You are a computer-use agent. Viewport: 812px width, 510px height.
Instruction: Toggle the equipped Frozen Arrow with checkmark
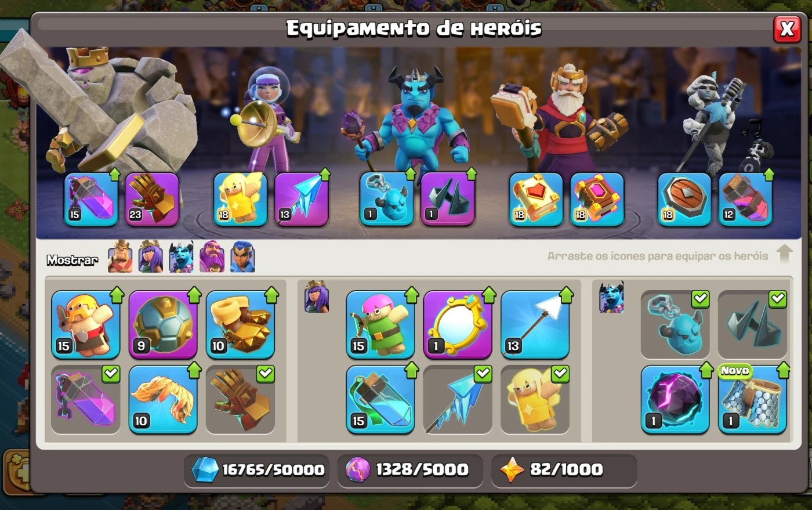(458, 399)
